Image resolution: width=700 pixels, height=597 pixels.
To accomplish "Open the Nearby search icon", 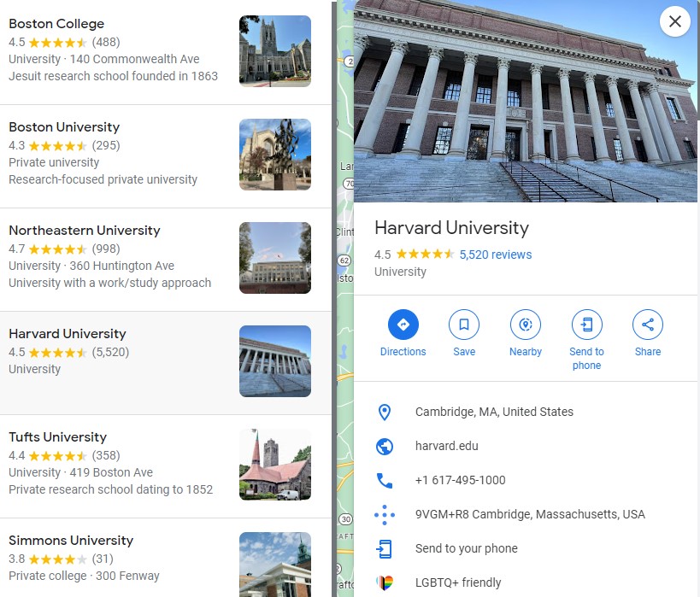I will click(525, 325).
